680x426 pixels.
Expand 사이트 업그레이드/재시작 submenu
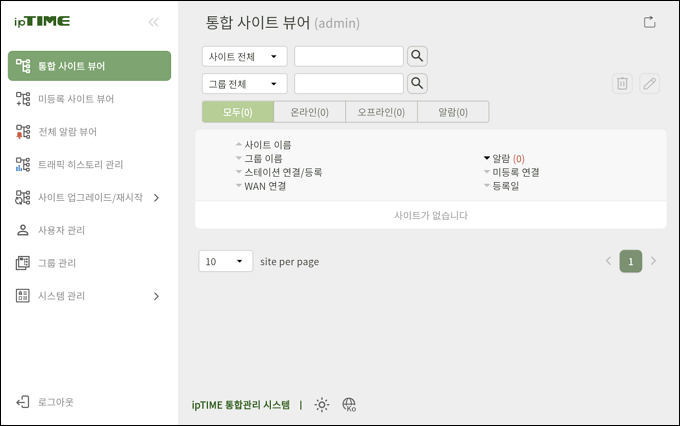point(156,198)
